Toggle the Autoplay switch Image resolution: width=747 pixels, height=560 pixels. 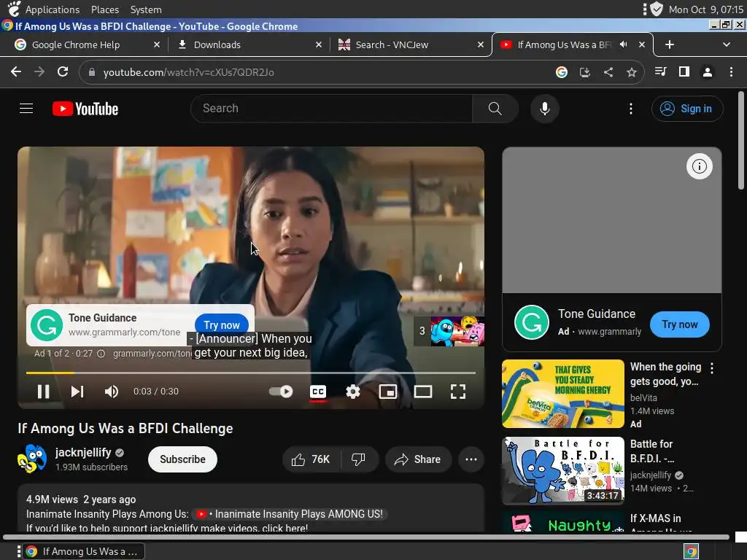281,392
